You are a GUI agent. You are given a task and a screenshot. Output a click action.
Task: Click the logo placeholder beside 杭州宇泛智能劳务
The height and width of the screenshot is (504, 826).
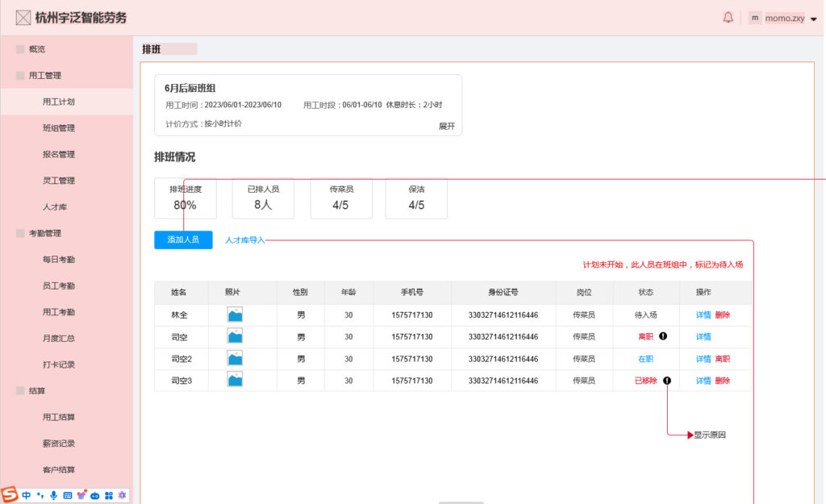click(23, 18)
